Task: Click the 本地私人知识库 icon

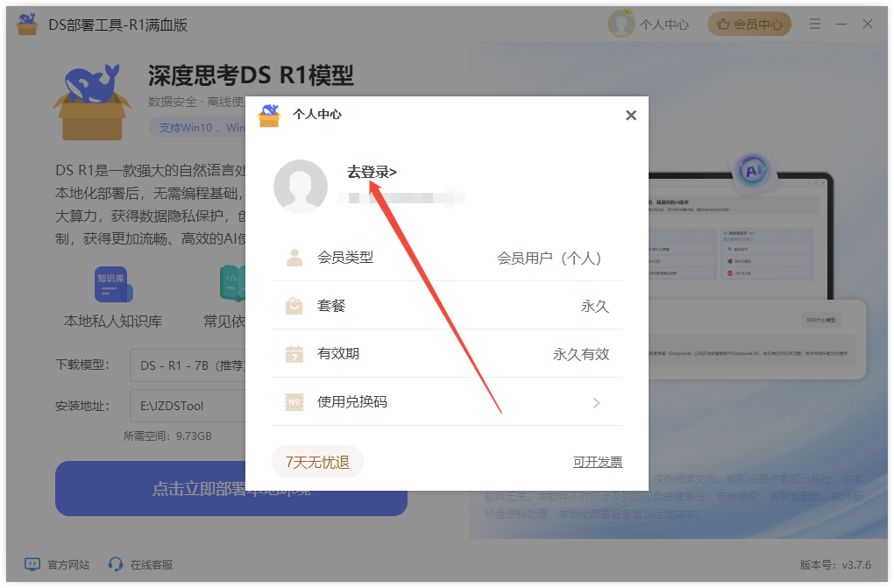Action: 113,284
